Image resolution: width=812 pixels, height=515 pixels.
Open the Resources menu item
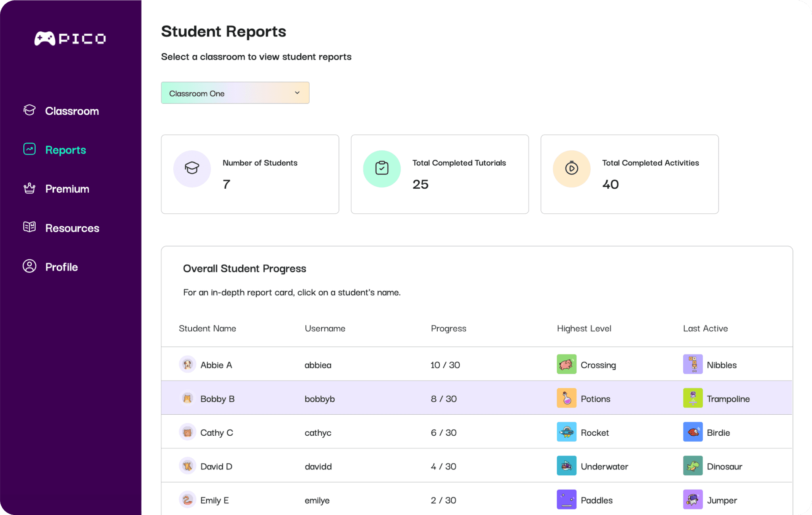(72, 228)
